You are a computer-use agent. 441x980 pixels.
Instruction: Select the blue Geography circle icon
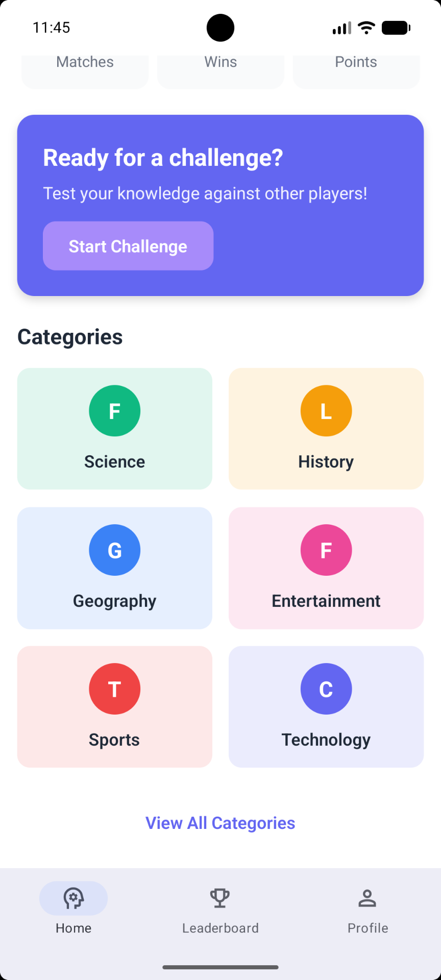[114, 550]
